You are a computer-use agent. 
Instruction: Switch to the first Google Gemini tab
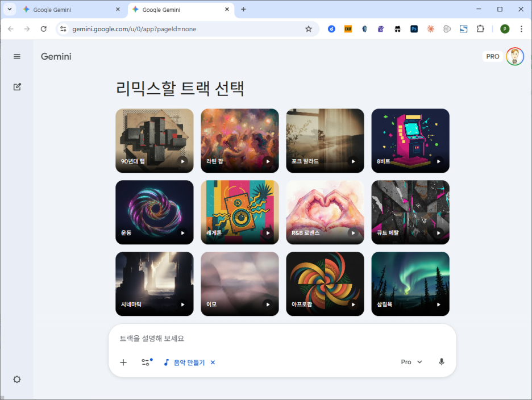71,10
